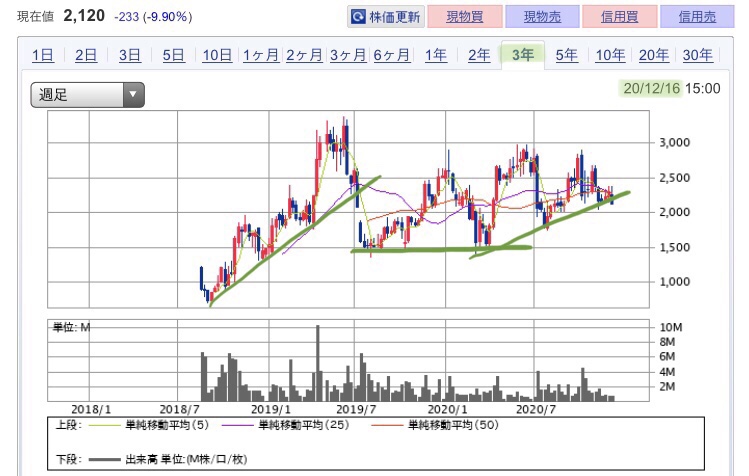
Task: Show the 10年 chart range
Action: pos(610,55)
